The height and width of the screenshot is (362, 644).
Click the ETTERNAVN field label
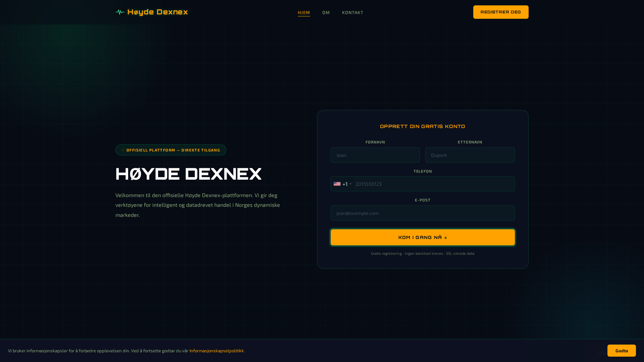(470, 142)
